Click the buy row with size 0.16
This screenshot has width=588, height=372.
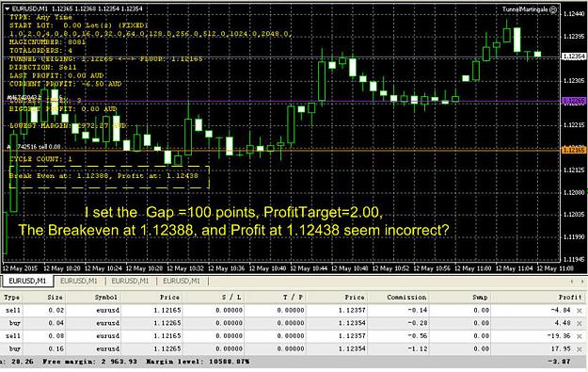[x=293, y=349]
